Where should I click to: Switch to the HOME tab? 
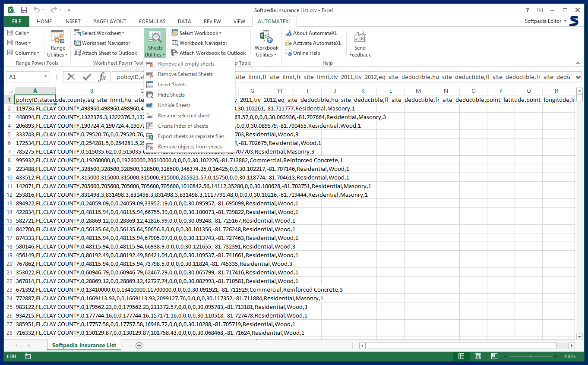44,22
